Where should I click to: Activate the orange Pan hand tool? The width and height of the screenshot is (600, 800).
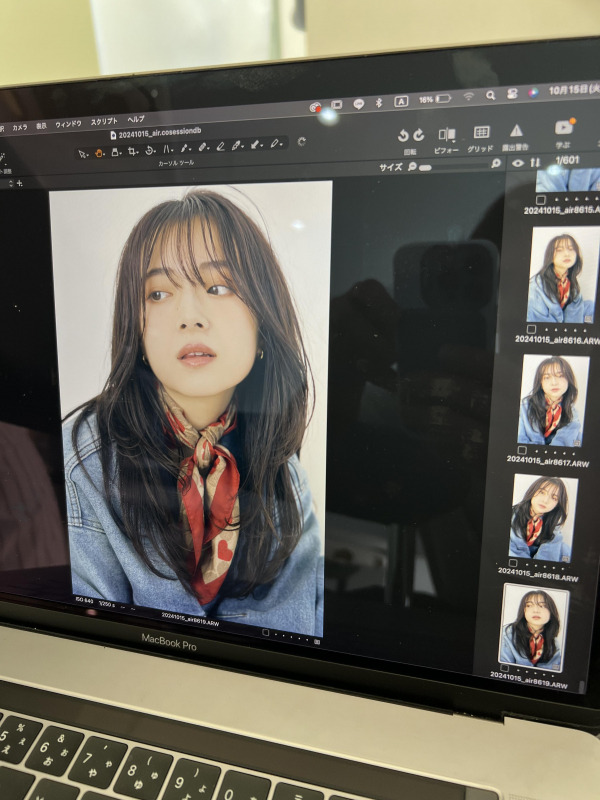pyautogui.click(x=99, y=153)
